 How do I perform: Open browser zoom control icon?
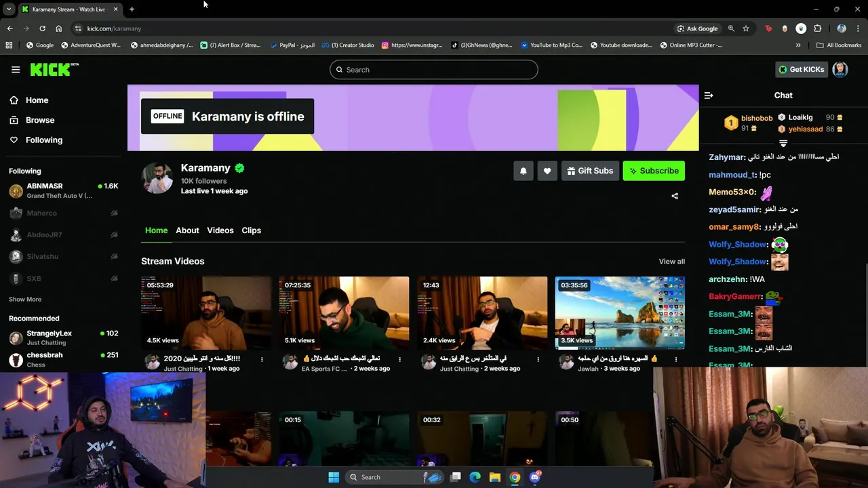[x=731, y=28]
